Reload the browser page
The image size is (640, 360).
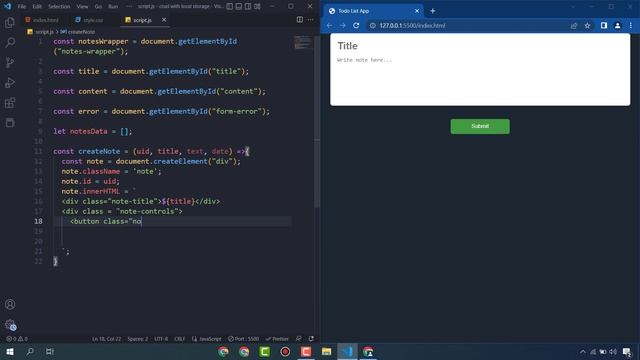tap(356, 25)
